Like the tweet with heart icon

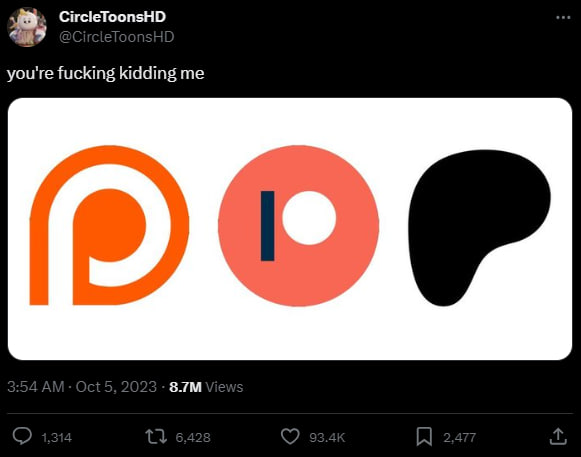coord(290,437)
